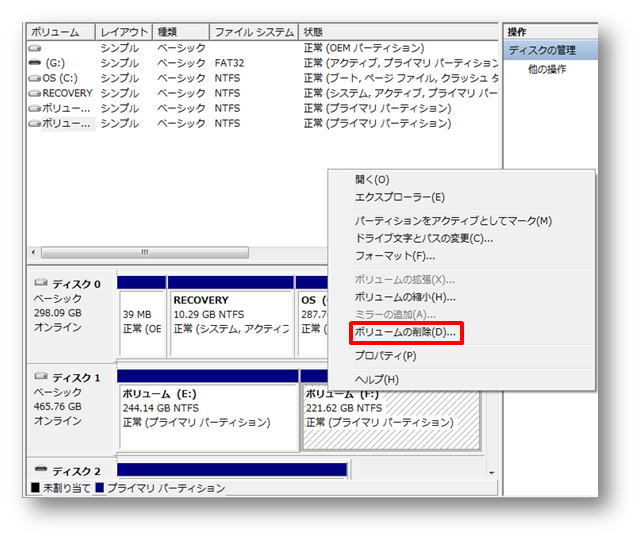The height and width of the screenshot is (540, 640).
Task: Select the ボリューム (F:) 221.62 GB partition
Action: 391,420
